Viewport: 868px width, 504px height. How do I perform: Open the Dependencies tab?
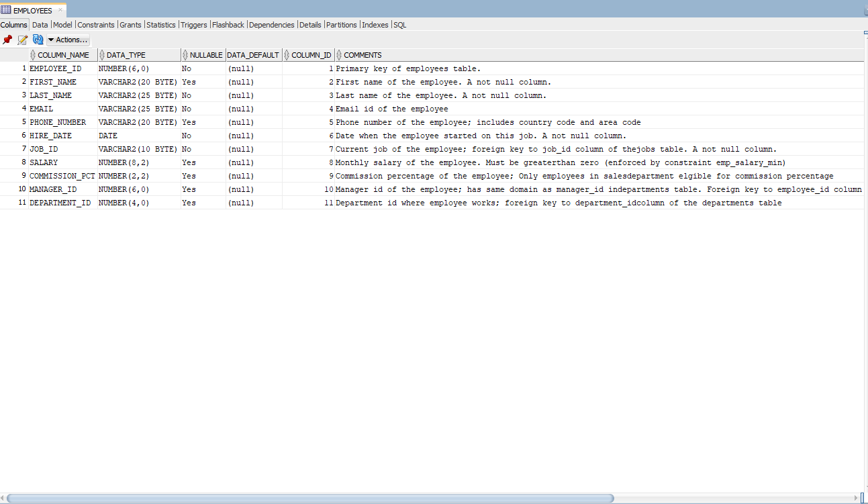point(271,24)
